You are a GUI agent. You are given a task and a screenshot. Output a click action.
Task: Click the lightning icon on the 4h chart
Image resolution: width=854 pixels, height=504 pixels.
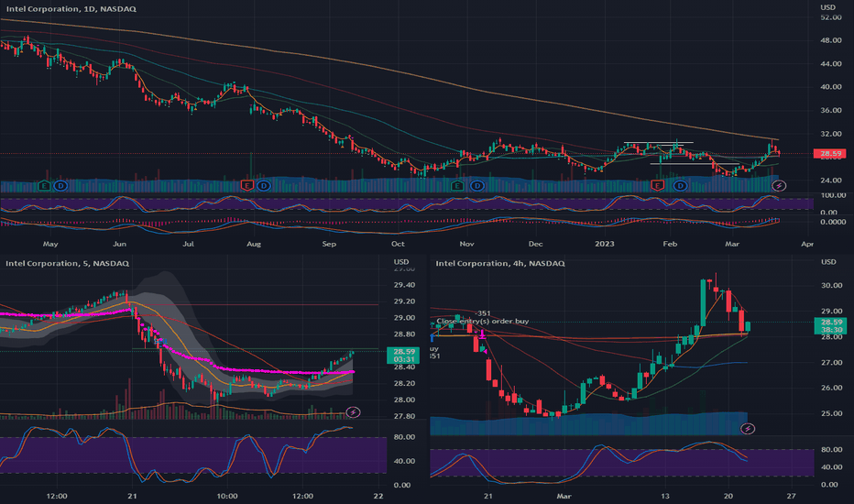748,429
